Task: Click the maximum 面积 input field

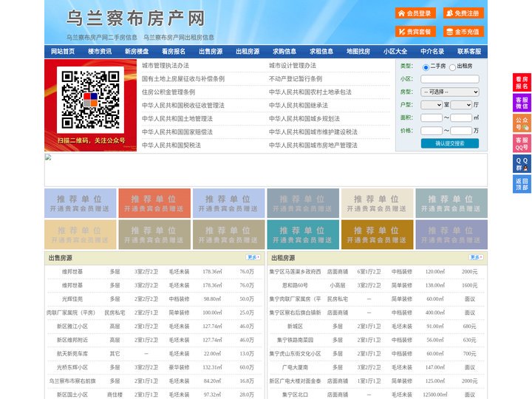Action: [461, 117]
